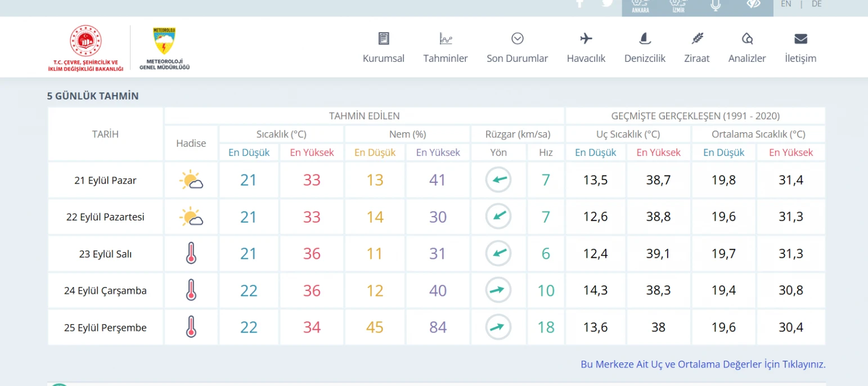Image resolution: width=868 pixels, height=386 pixels.
Task: Open the Ankara radar shortcut
Action: click(x=640, y=6)
